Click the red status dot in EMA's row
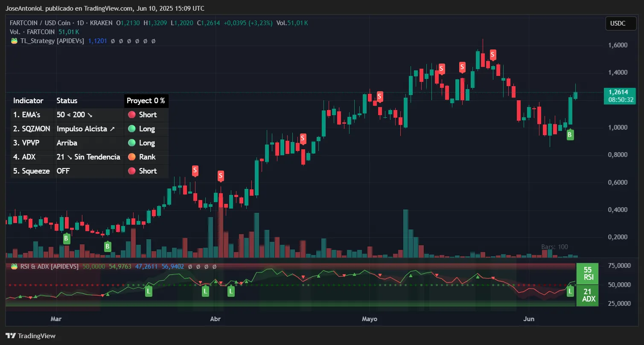 coord(131,115)
